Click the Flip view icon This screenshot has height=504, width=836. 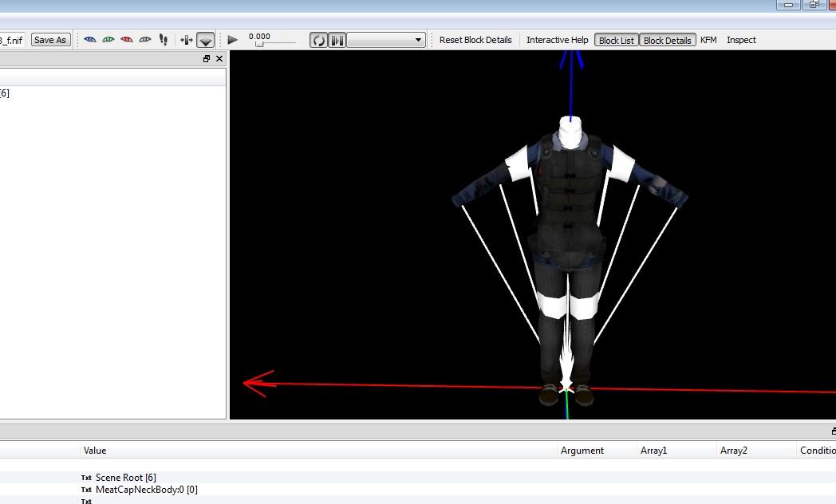(186, 40)
